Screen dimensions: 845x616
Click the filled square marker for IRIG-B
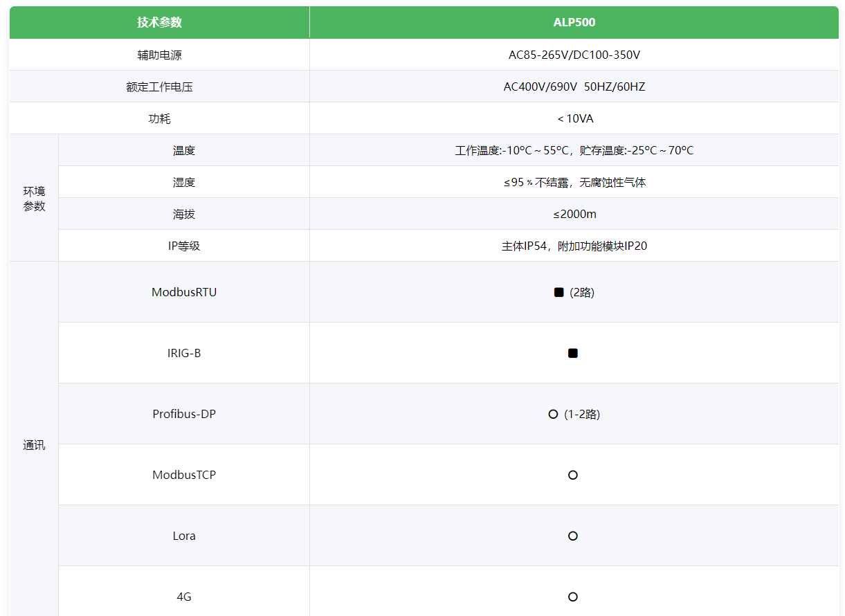pyautogui.click(x=572, y=353)
